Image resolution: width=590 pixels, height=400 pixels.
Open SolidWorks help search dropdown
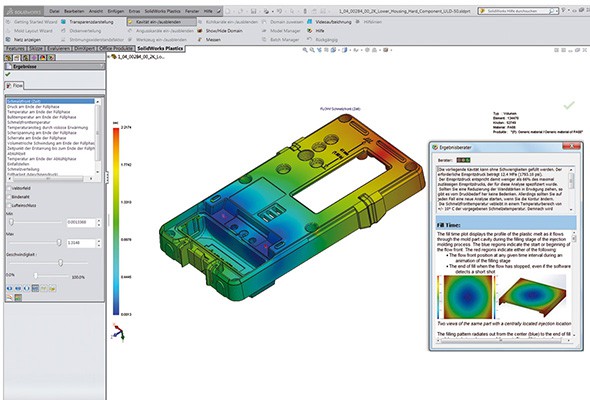557,11
